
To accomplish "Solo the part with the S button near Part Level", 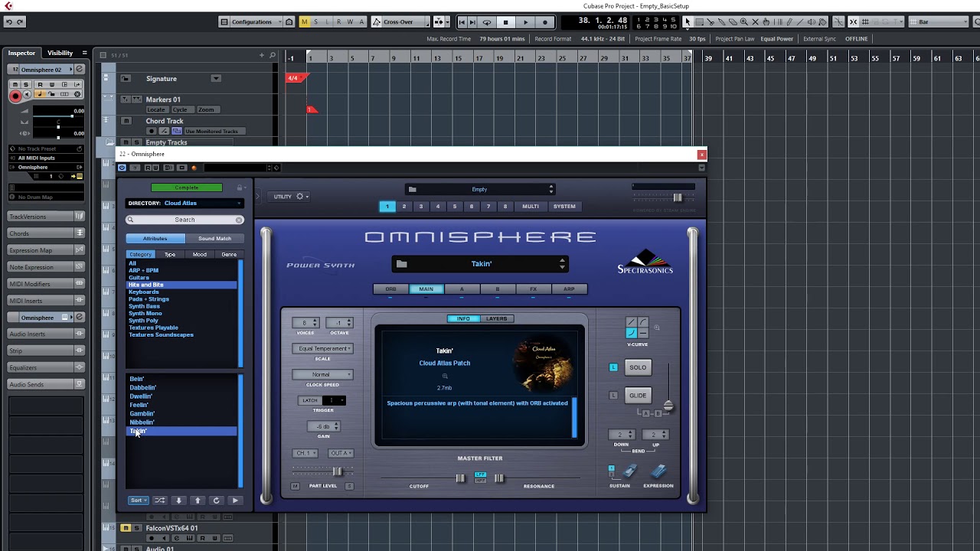I will click(x=349, y=486).
